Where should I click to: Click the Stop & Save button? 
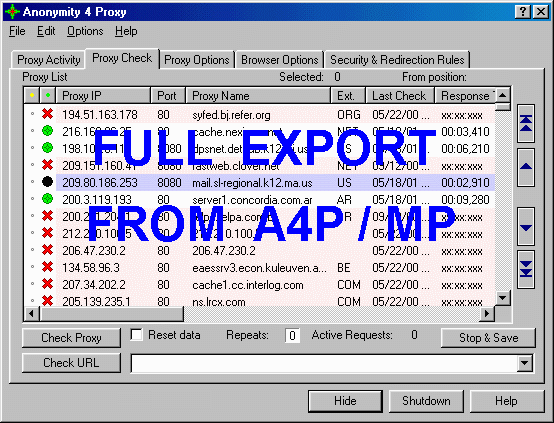[x=488, y=338]
